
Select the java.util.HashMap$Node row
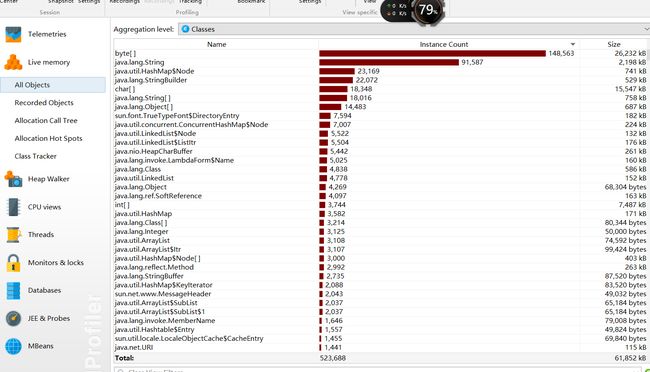(x=381, y=71)
